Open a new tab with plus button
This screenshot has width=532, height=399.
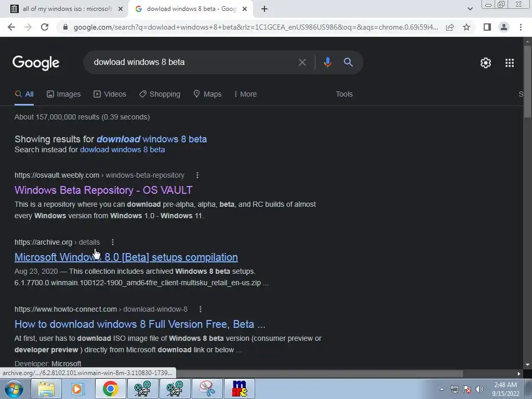(264, 9)
